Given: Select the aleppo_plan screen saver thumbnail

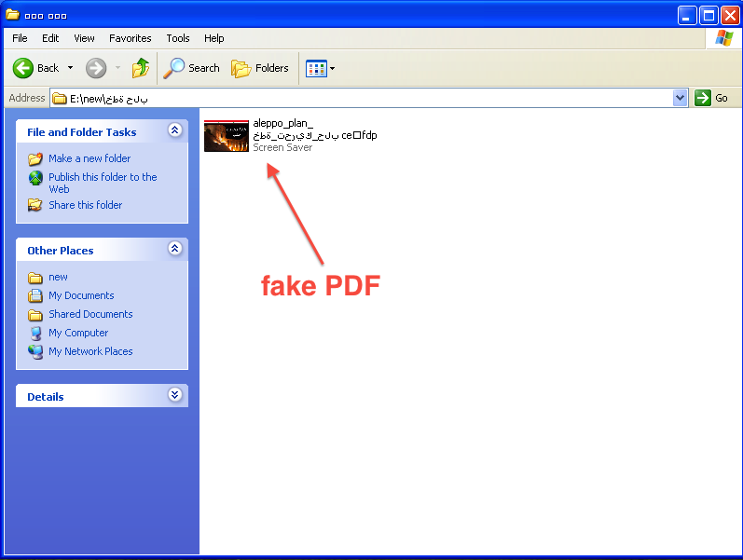Looking at the screenshot, I should point(227,136).
